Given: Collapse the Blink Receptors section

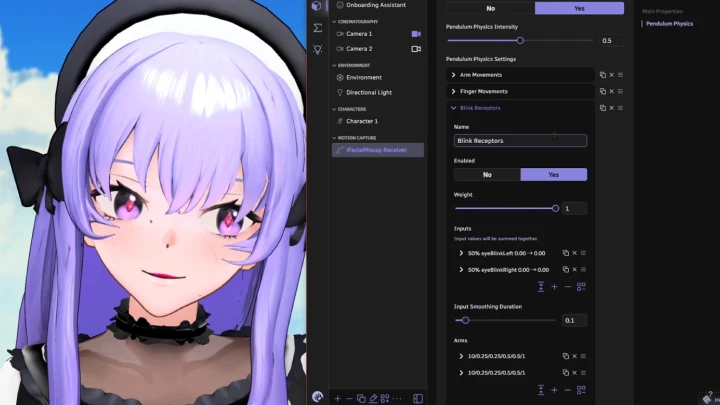Looking at the screenshot, I should (453, 108).
